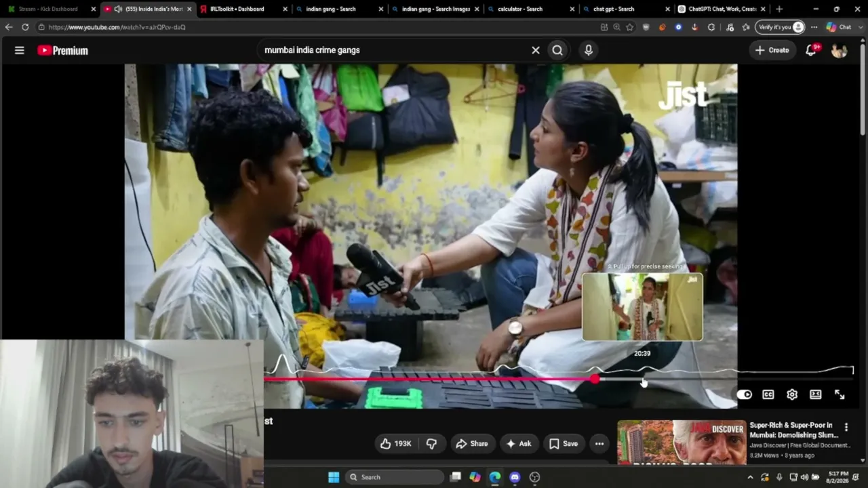Switch to indian gang - Search Images tab

tap(435, 9)
